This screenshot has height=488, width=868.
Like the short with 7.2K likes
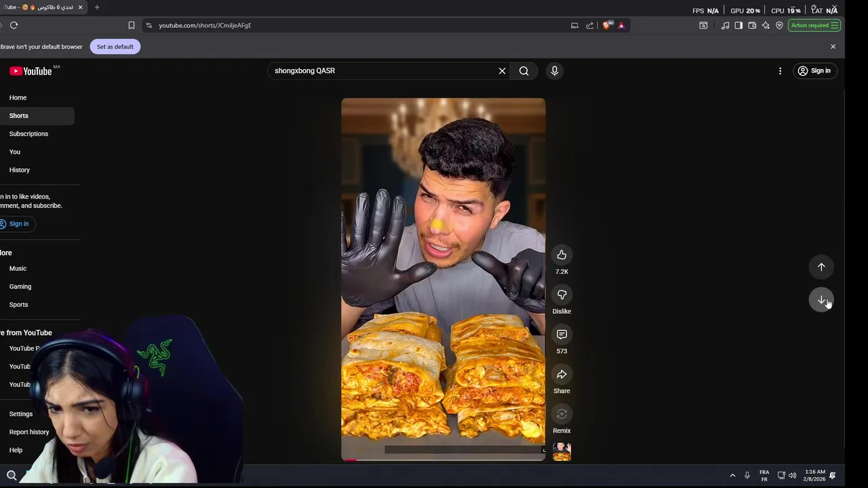(x=561, y=255)
